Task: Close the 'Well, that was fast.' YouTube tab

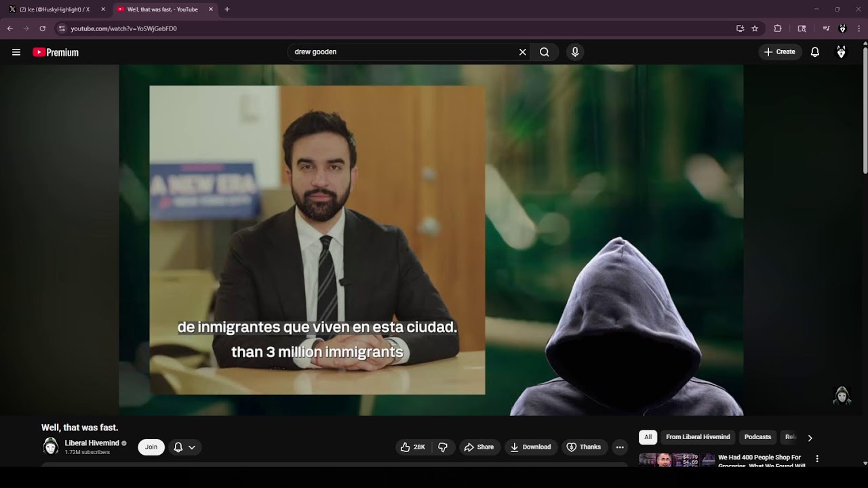Action: click(x=211, y=9)
